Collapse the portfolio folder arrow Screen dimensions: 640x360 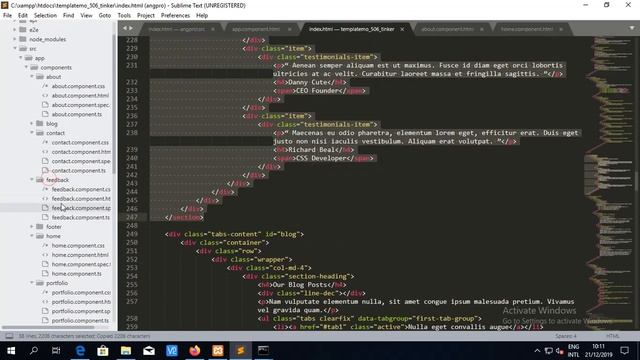point(32,283)
